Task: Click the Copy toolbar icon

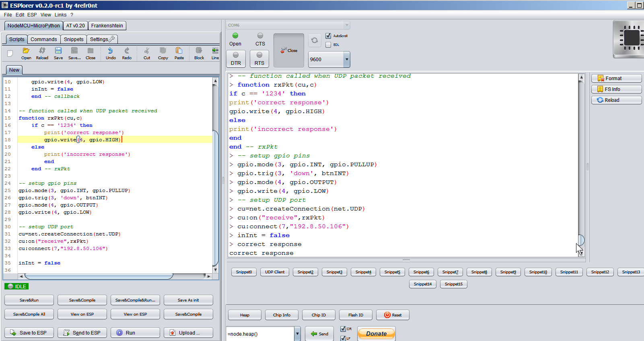Action: (x=163, y=53)
